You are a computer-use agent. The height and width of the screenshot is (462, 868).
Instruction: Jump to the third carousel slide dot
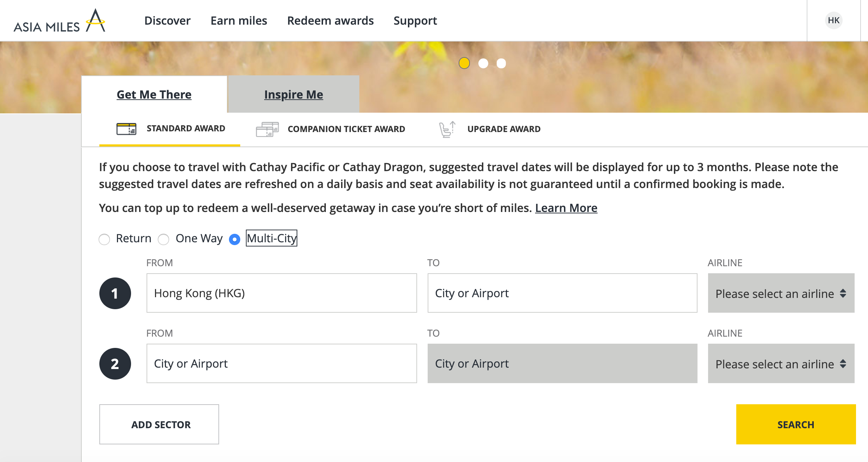(501, 63)
